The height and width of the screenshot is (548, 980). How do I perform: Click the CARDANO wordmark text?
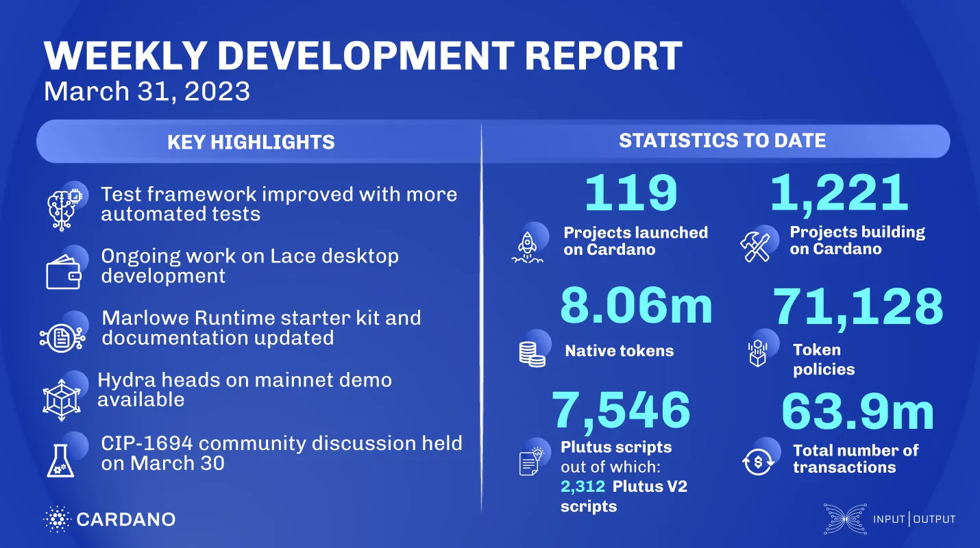point(126,519)
